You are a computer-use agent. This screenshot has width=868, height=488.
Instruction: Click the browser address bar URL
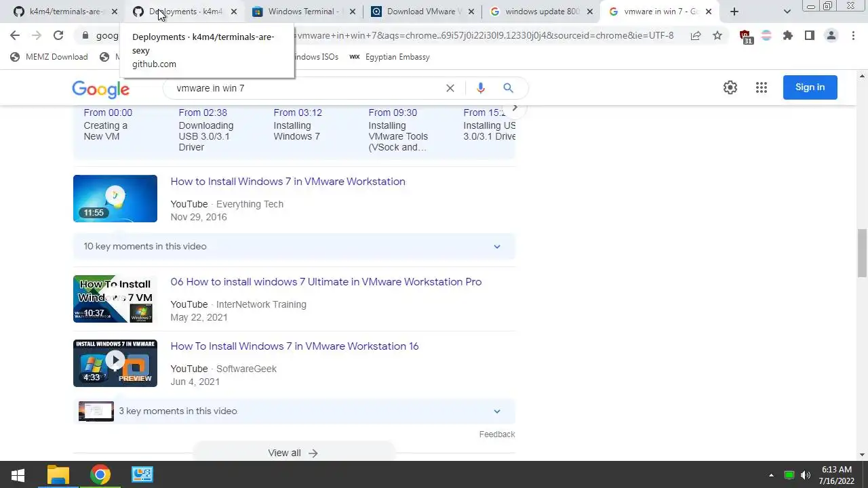(485, 35)
